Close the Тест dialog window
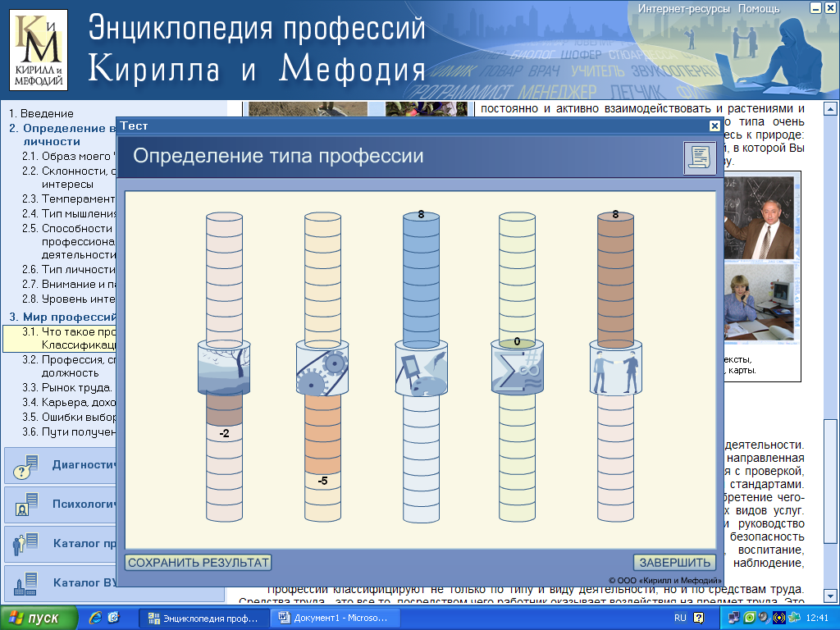840x630 pixels. [x=714, y=126]
